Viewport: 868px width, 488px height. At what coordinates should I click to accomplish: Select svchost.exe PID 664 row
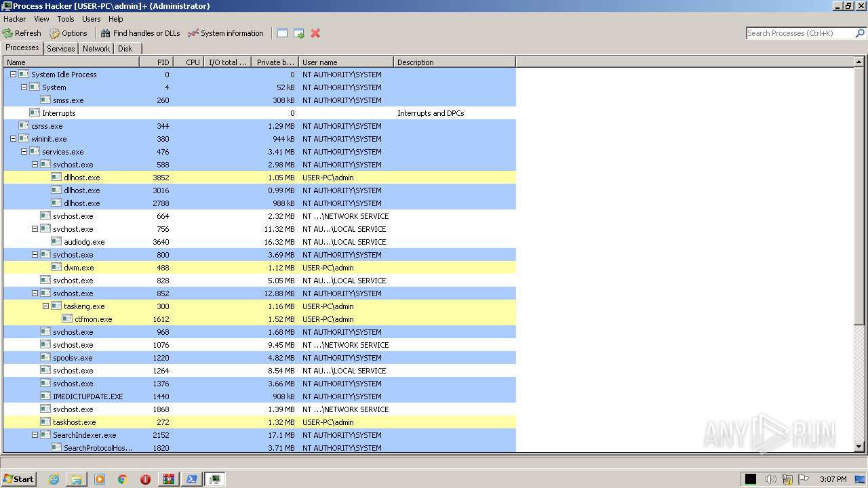point(260,216)
